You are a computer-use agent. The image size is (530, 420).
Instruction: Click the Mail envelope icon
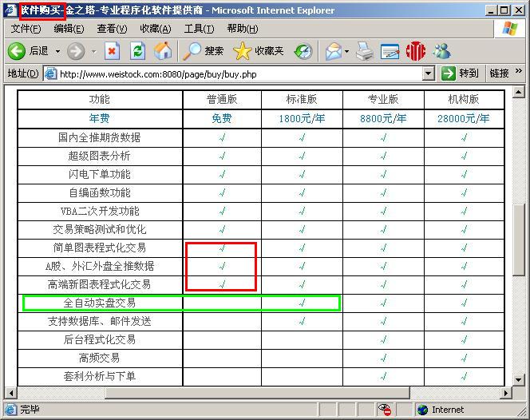(x=334, y=51)
